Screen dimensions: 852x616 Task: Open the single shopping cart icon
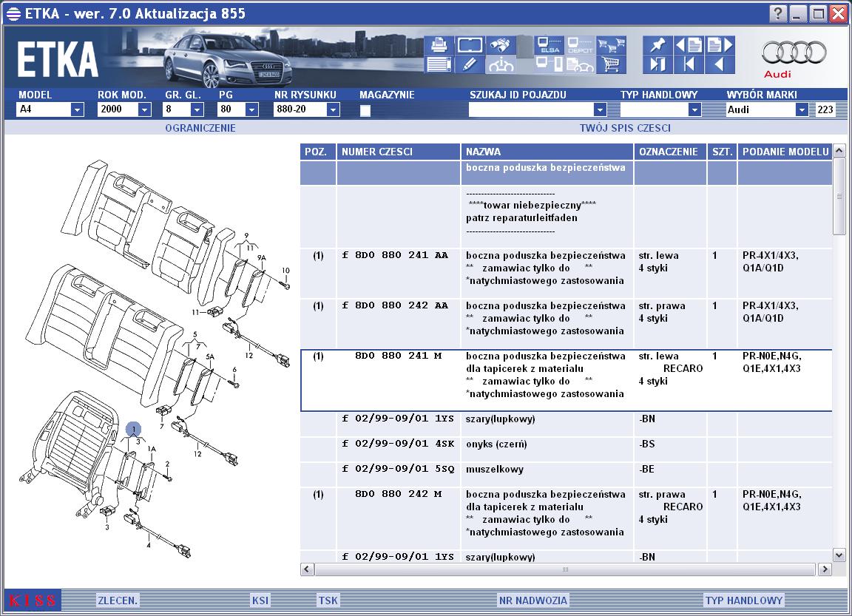pyautogui.click(x=611, y=64)
